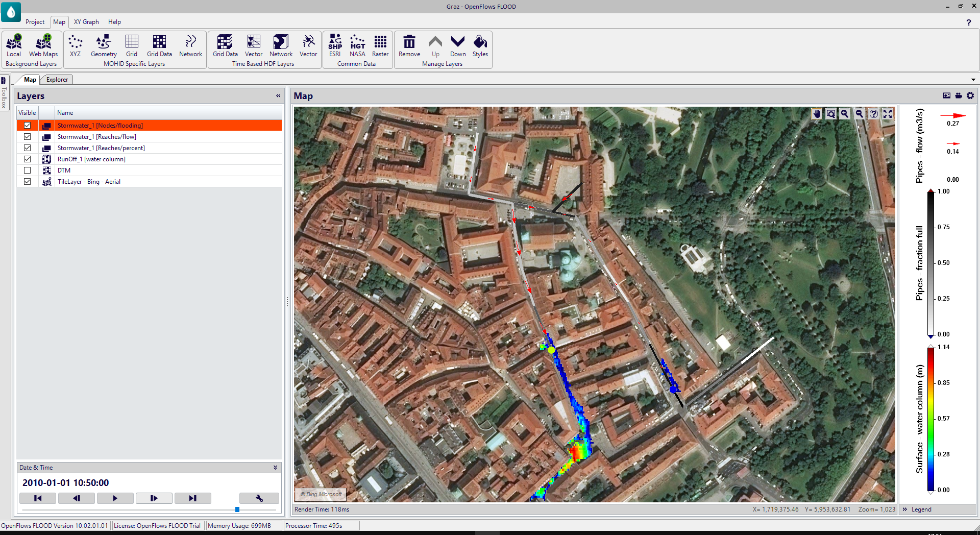Hide the Bing Aerial tile layer
The width and height of the screenshot is (980, 535).
click(x=28, y=182)
